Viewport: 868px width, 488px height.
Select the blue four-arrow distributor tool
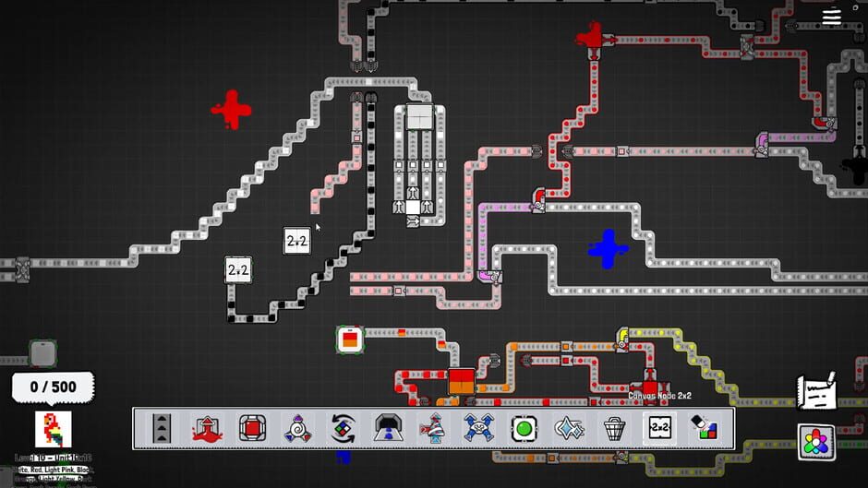479,428
